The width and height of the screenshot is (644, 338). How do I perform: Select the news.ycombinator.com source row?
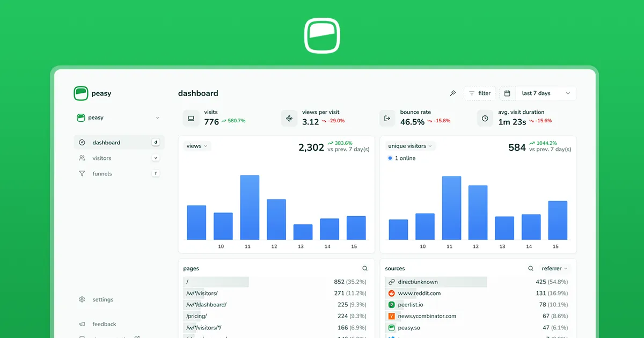[427, 316]
